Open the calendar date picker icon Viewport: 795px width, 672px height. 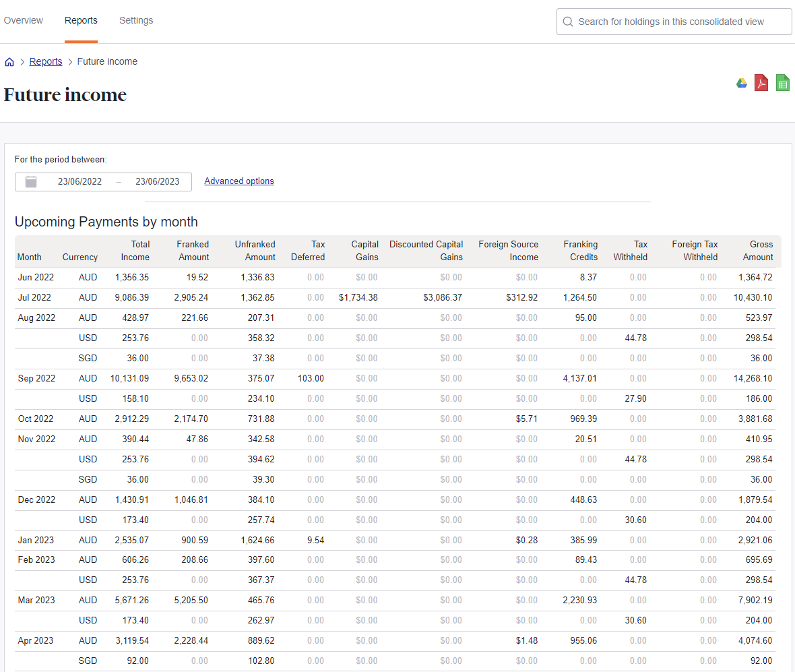30,181
